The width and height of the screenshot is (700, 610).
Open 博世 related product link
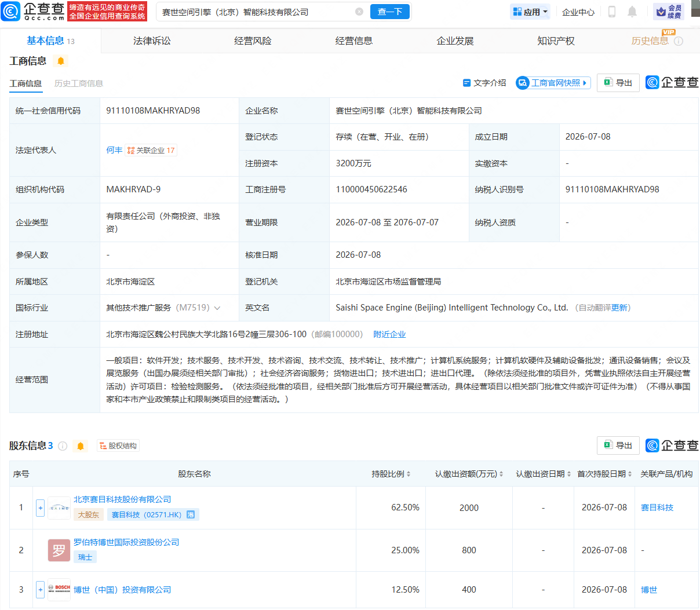pos(649,590)
